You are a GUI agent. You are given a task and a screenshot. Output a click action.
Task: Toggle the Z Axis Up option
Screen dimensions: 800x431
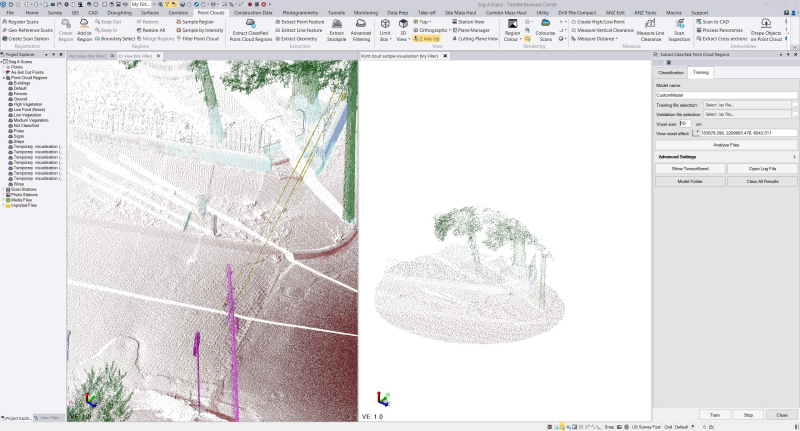(x=425, y=38)
